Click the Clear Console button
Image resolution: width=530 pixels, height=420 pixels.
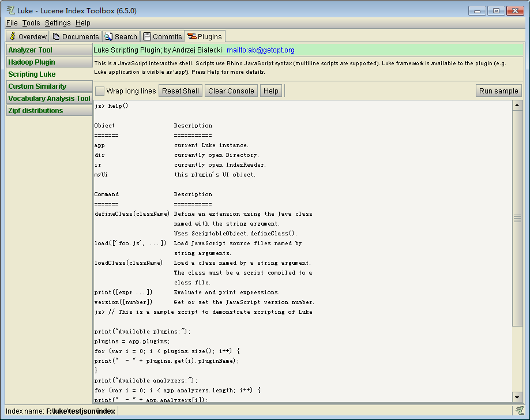tap(231, 91)
